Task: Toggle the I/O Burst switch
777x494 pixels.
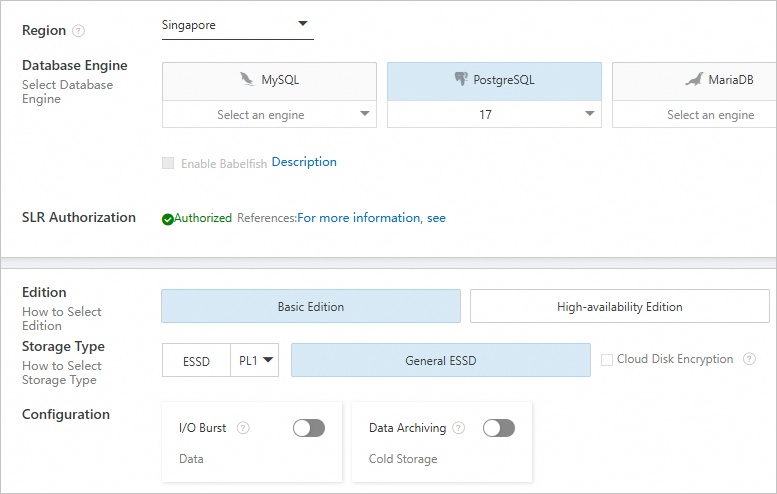Action: [309, 428]
